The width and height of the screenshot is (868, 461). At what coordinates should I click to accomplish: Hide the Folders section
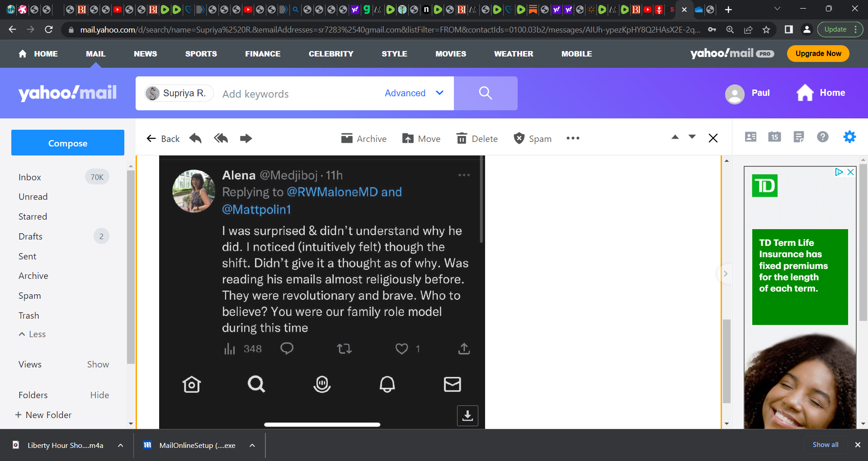tap(99, 395)
